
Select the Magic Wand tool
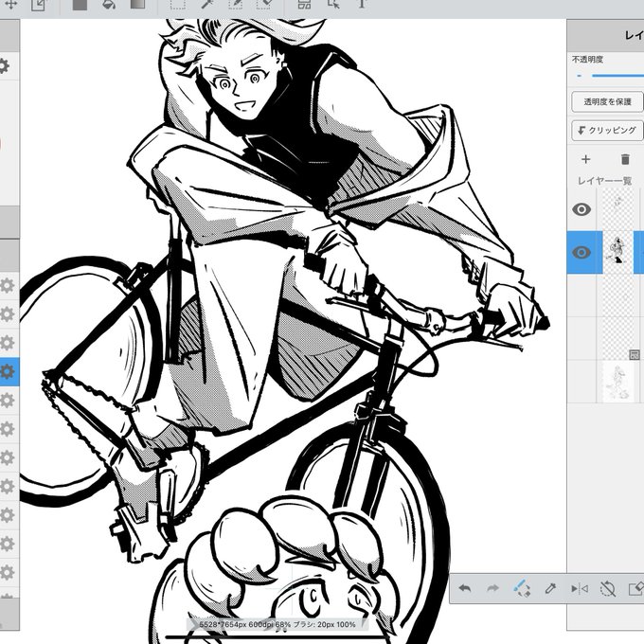tap(206, 4)
